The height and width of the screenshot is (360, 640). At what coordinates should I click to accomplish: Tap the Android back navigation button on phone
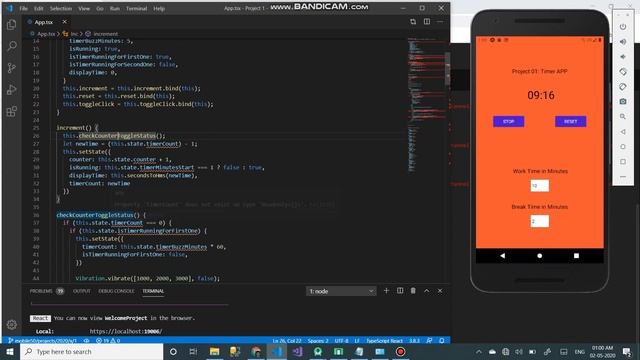tap(502, 256)
